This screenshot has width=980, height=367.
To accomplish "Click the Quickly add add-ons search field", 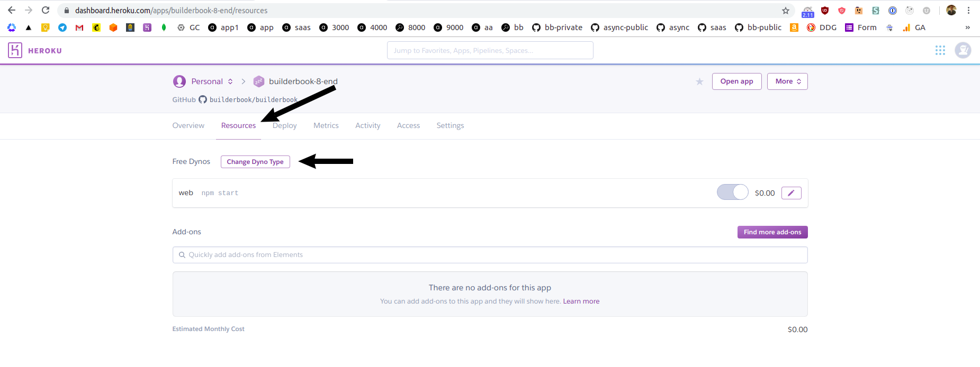I will tap(490, 255).
